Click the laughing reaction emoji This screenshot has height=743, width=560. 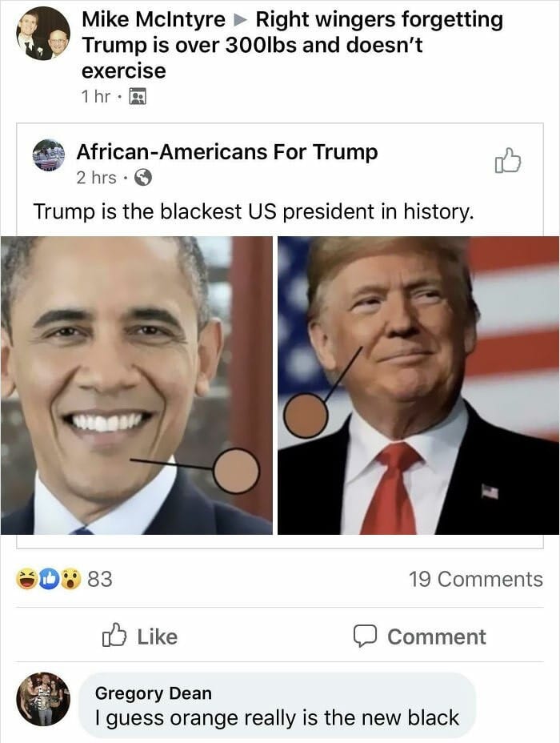pyautogui.click(x=26, y=579)
